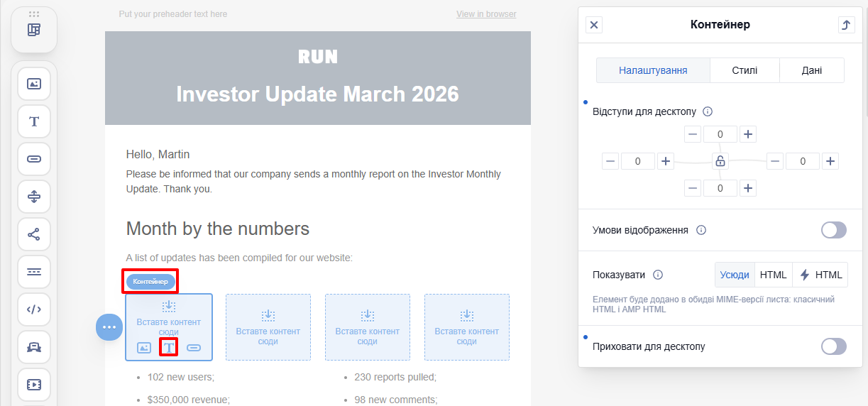Image resolution: width=868 pixels, height=406 pixels.
Task: Click the right padding value field
Action: tap(803, 161)
